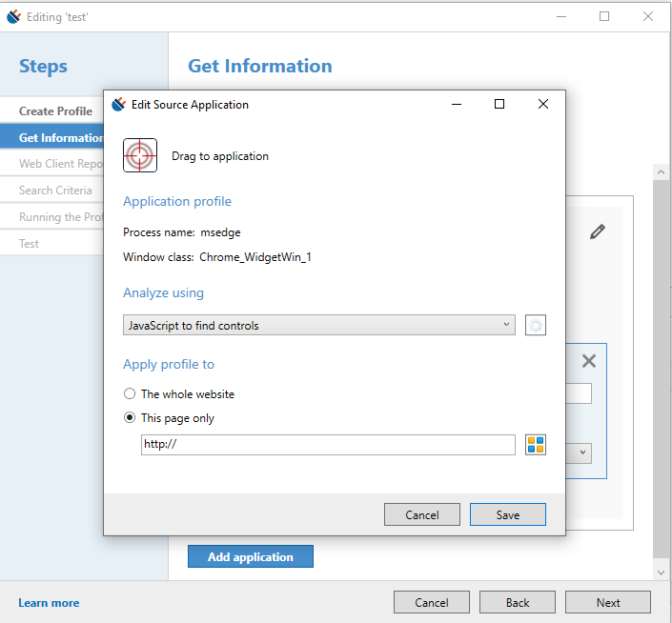The height and width of the screenshot is (623, 672).
Task: Click the pencil edit icon
Action: [598, 231]
